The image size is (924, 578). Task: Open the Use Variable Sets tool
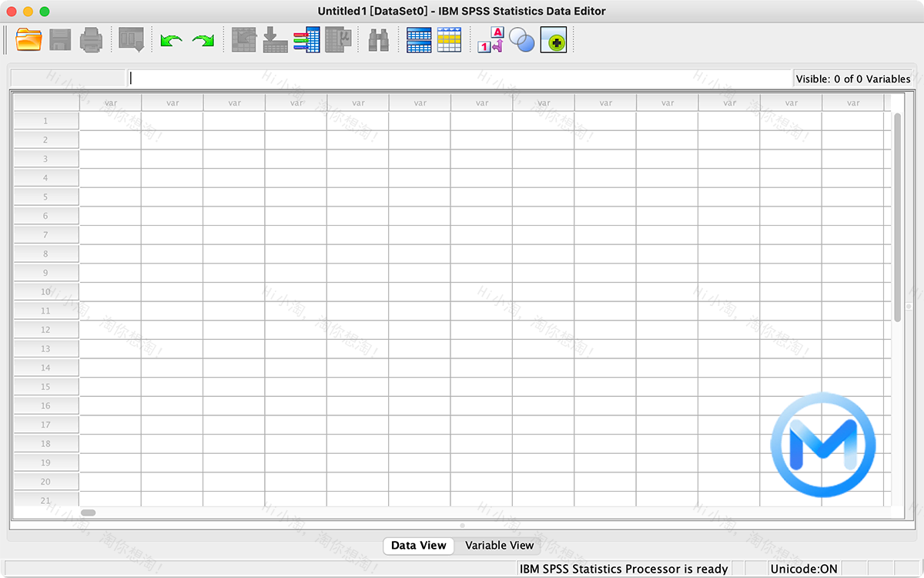[521, 40]
